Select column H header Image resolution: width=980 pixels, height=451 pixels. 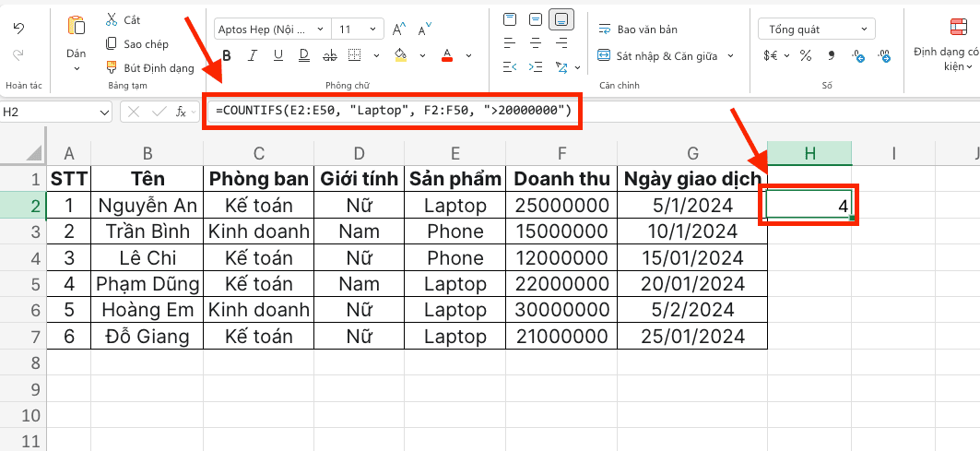809,152
